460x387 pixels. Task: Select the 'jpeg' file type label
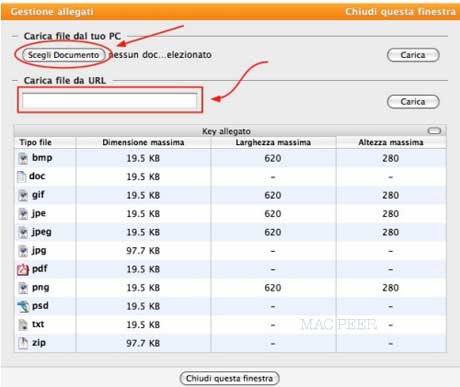click(42, 232)
